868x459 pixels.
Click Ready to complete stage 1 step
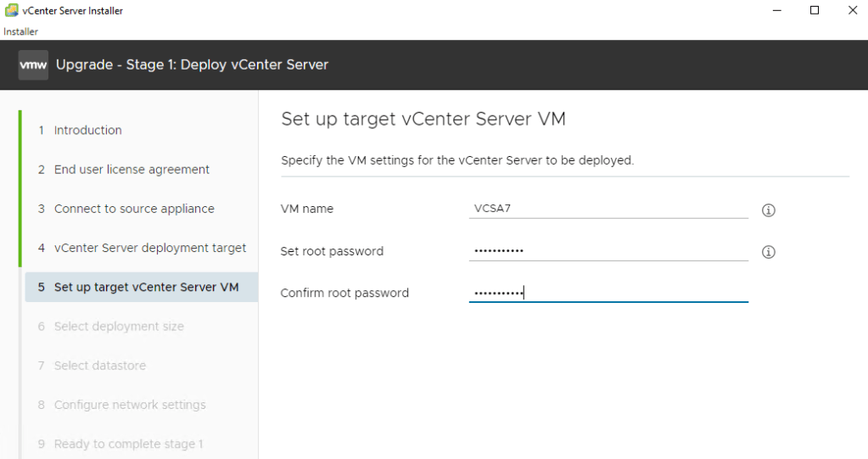coord(128,444)
